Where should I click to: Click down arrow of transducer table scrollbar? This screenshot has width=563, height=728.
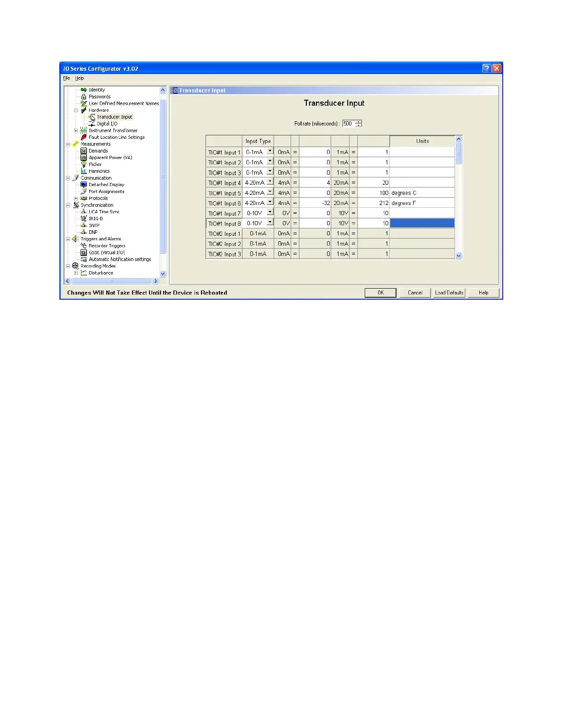pyautogui.click(x=459, y=256)
